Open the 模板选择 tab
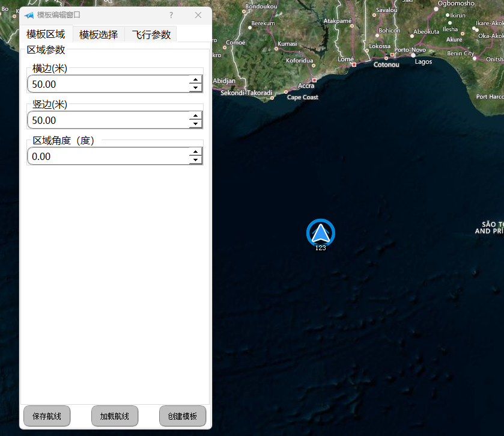The height and width of the screenshot is (436, 504). pos(99,34)
